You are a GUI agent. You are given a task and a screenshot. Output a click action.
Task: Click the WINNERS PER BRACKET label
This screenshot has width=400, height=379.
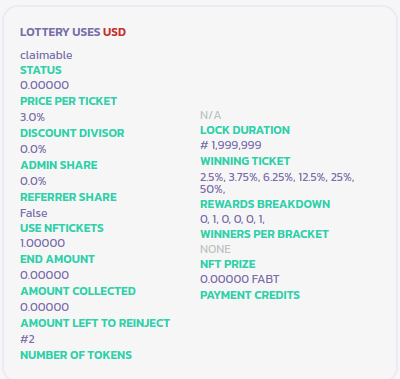pos(265,234)
